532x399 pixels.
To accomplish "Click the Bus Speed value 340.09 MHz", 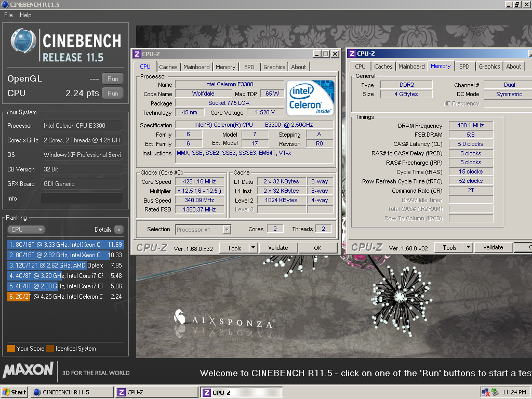I will tap(199, 200).
